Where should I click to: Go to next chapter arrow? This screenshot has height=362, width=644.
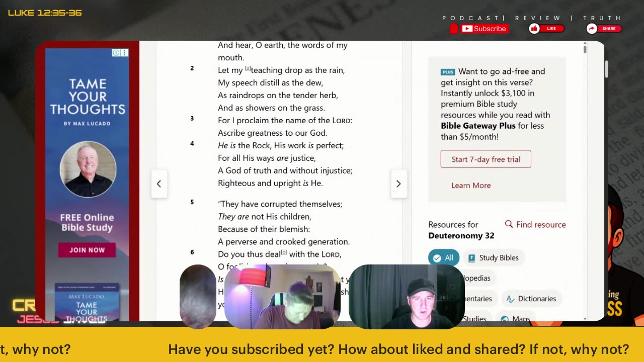pos(398,184)
